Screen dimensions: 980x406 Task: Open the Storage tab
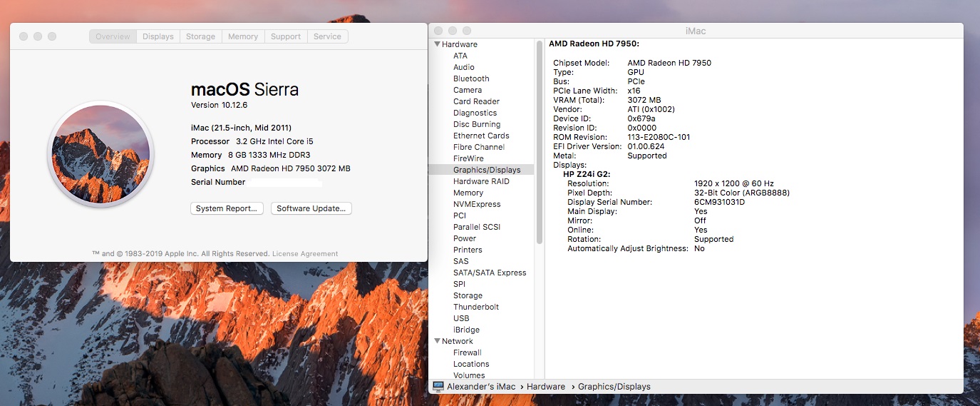click(200, 36)
